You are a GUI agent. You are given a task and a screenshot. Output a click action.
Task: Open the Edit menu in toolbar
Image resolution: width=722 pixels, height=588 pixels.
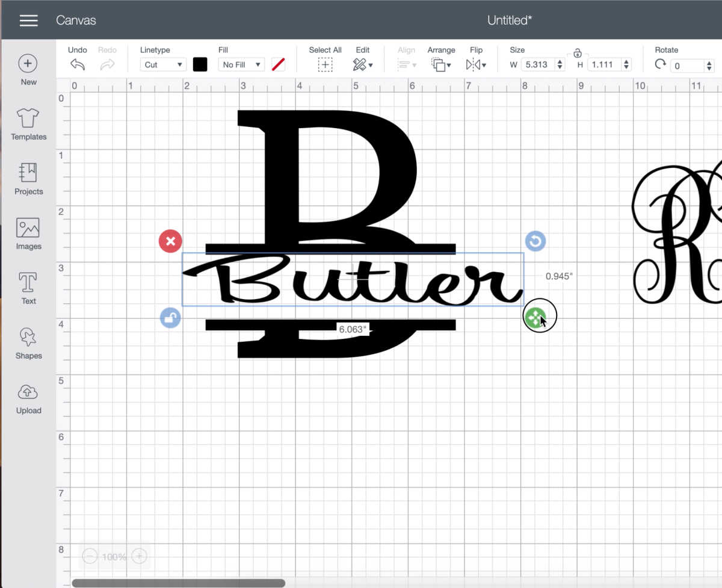pos(362,65)
